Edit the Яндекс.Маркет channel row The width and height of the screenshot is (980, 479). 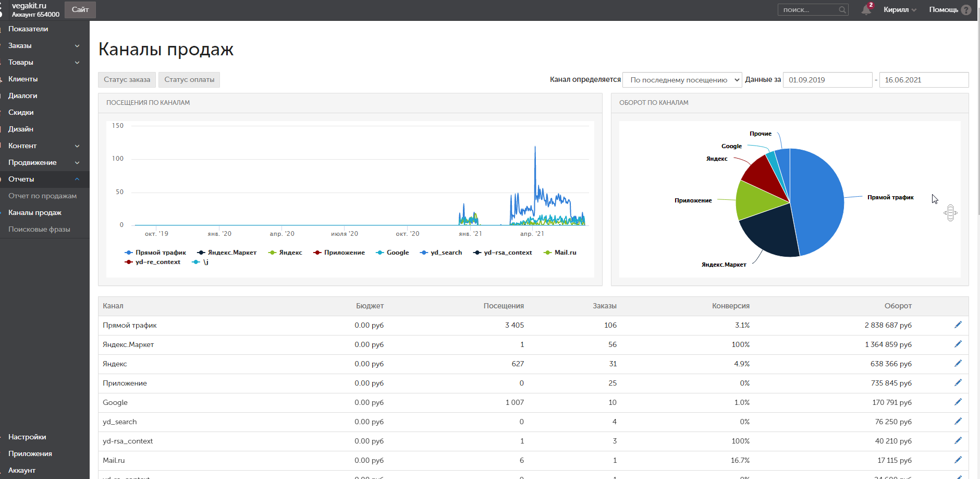(958, 344)
